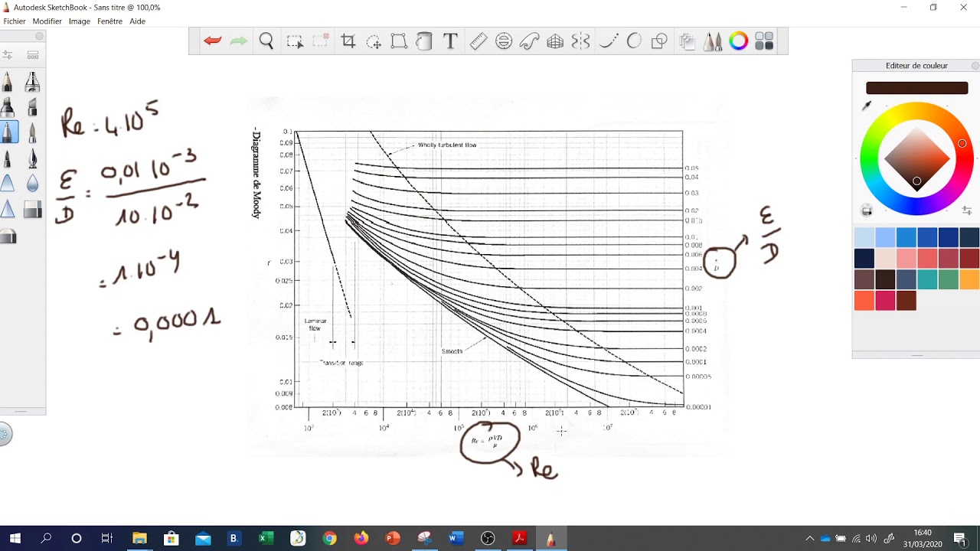
Task: Select the chisel tip marker brush
Action: click(32, 106)
